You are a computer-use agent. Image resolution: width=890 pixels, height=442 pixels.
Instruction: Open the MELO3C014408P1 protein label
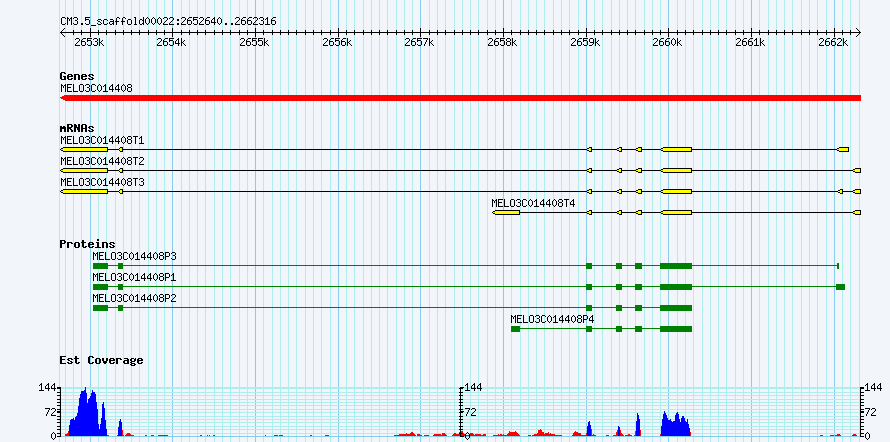pyautogui.click(x=135, y=277)
